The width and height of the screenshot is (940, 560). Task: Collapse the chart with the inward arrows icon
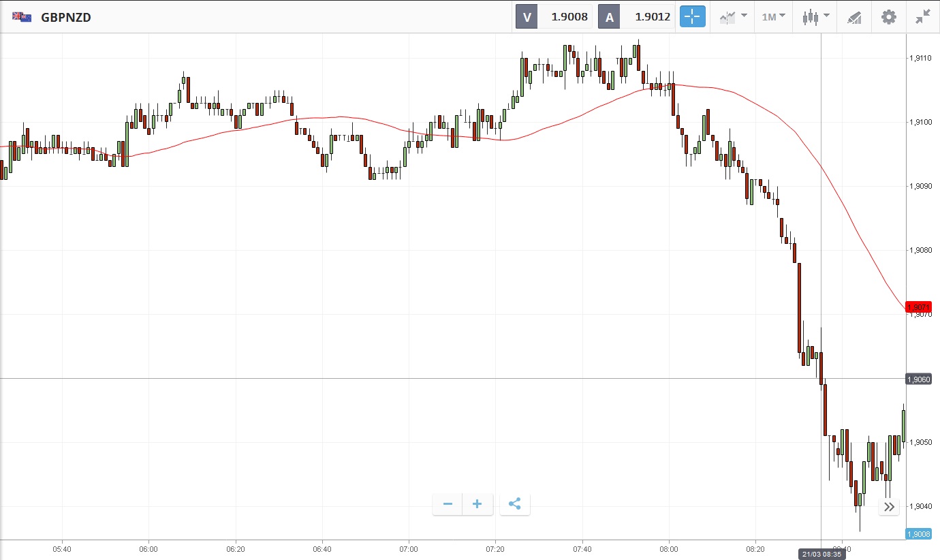pyautogui.click(x=923, y=17)
